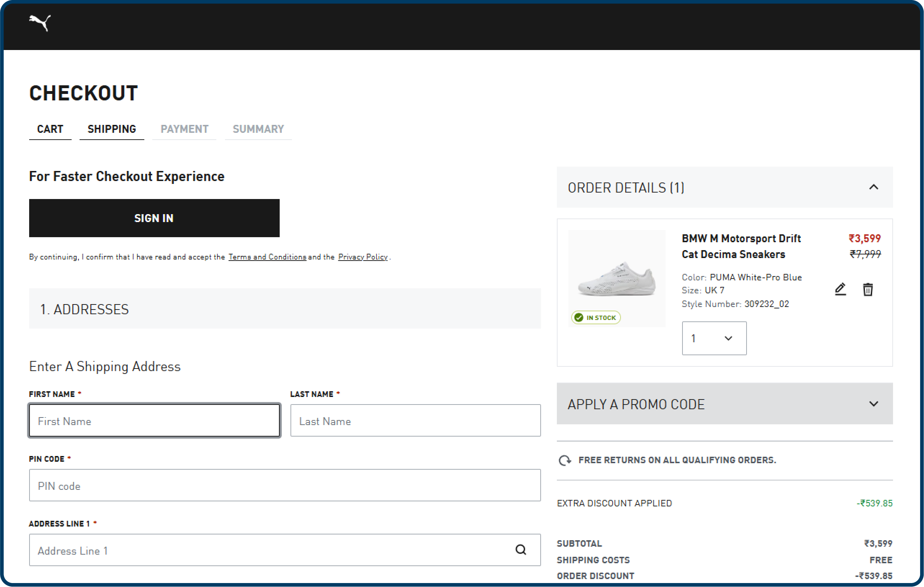924x587 pixels.
Task: Open the Privacy Policy link
Action: pyautogui.click(x=362, y=257)
